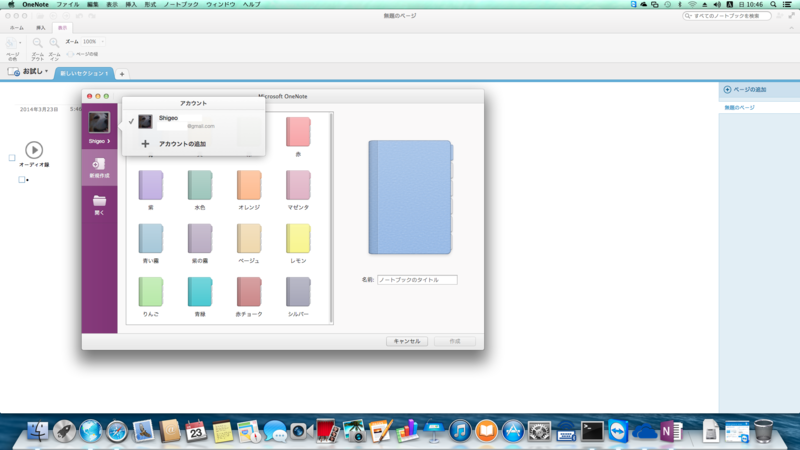This screenshot has width=800, height=450.
Task: Click the Zoom In magnifier icon
Action: click(x=54, y=43)
